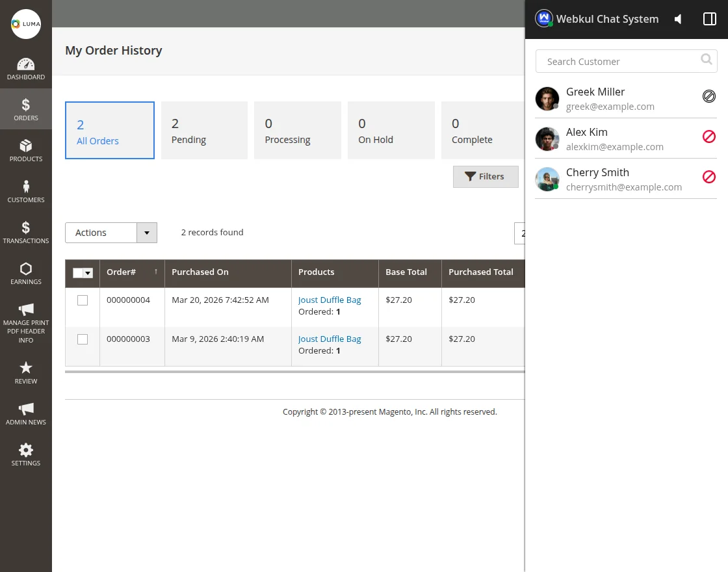Open the select-all checkbox dropdown in header

pyautogui.click(x=88, y=273)
